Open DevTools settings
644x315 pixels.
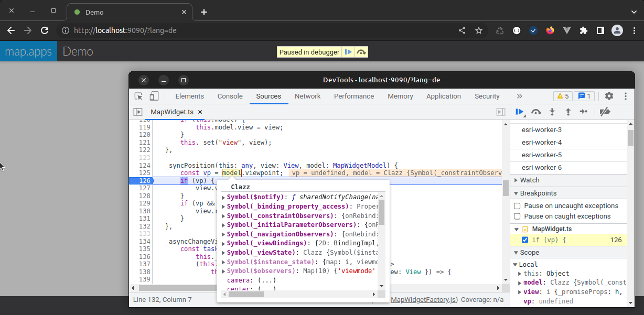608,96
